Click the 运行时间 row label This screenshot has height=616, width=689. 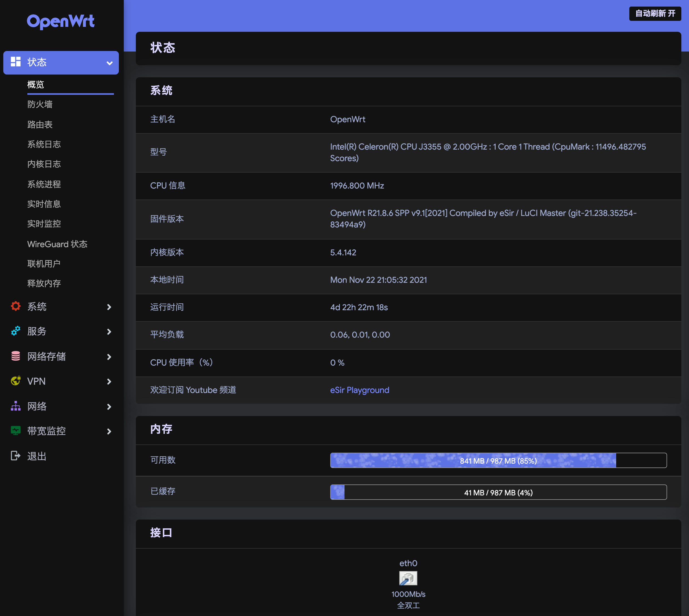pyautogui.click(x=167, y=307)
